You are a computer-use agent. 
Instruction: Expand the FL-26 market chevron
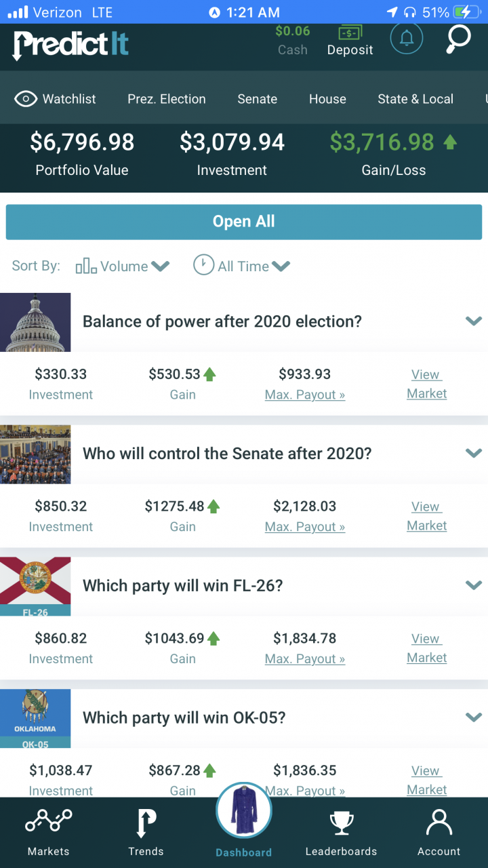click(474, 585)
